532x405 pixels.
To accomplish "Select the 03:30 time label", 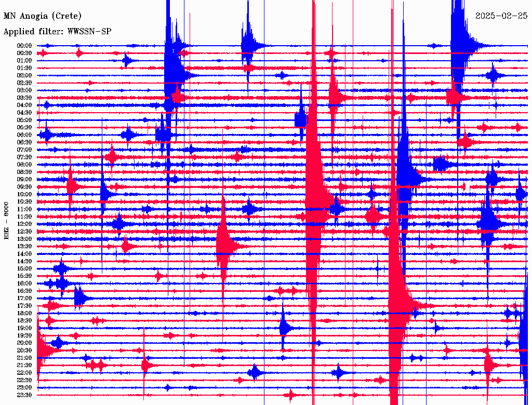I will tap(24, 98).
